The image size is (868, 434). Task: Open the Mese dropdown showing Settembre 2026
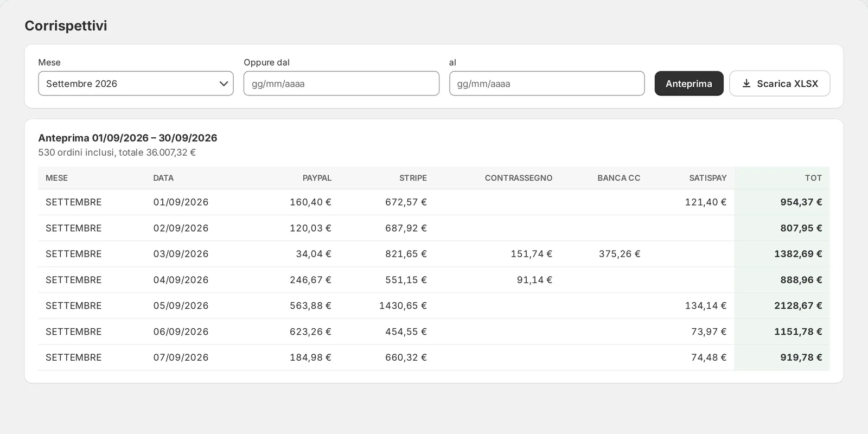pyautogui.click(x=136, y=84)
